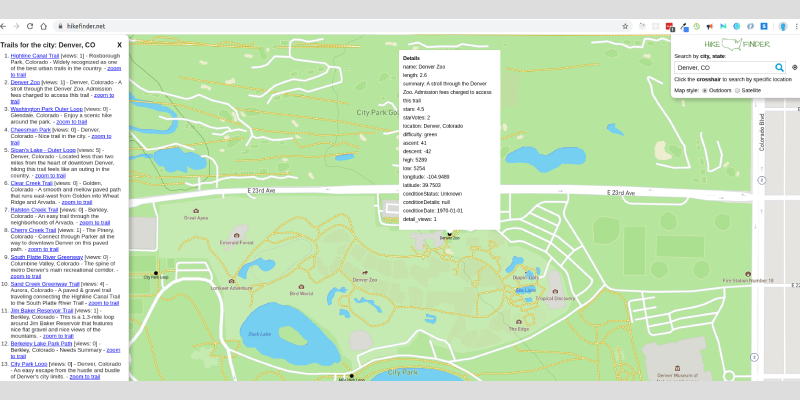Click the Bird World map icon
Screen dimensions: 800x400
pyautogui.click(x=301, y=287)
